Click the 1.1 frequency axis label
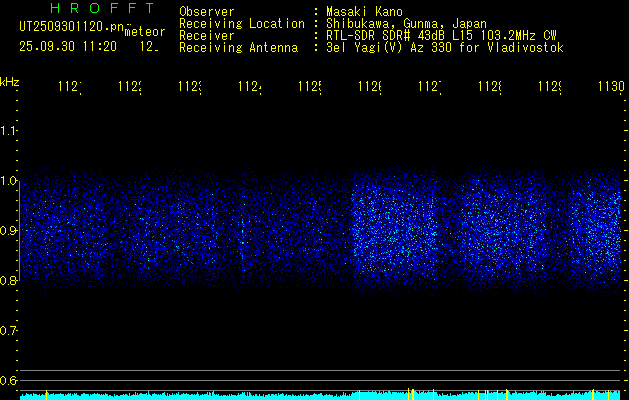The width and height of the screenshot is (629, 400). pyautogui.click(x=8, y=130)
